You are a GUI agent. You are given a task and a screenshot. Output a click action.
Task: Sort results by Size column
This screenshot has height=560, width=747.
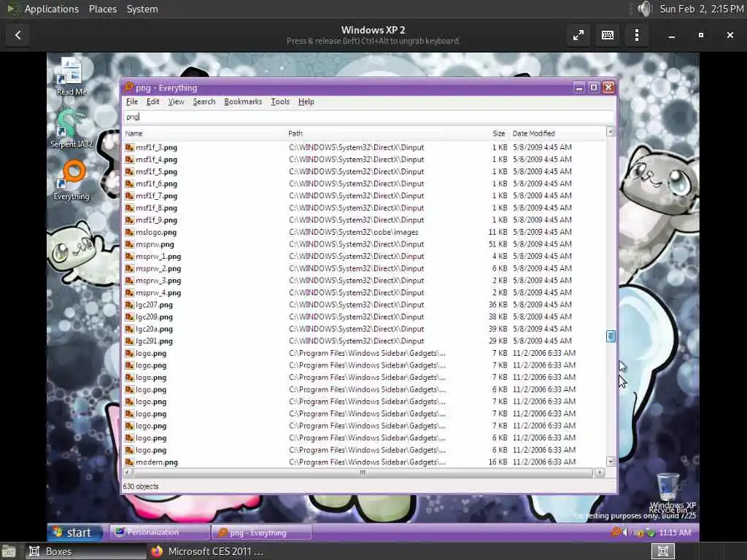click(498, 133)
